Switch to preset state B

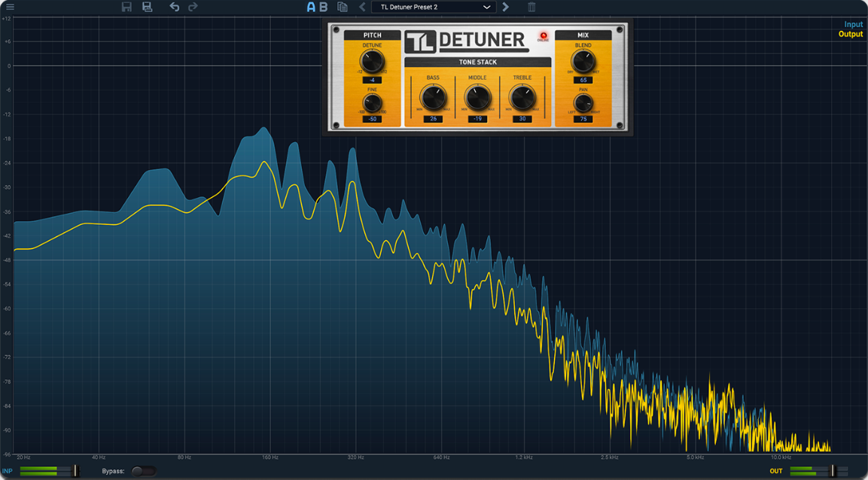[x=324, y=8]
